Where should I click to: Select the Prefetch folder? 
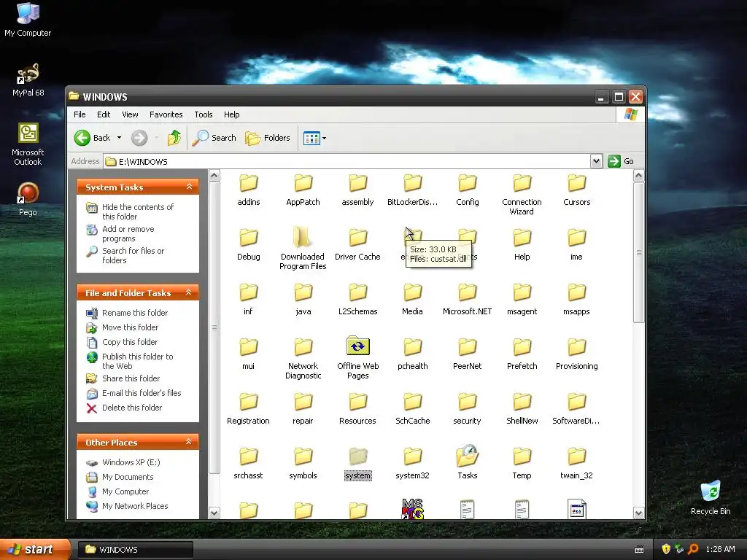pyautogui.click(x=522, y=354)
